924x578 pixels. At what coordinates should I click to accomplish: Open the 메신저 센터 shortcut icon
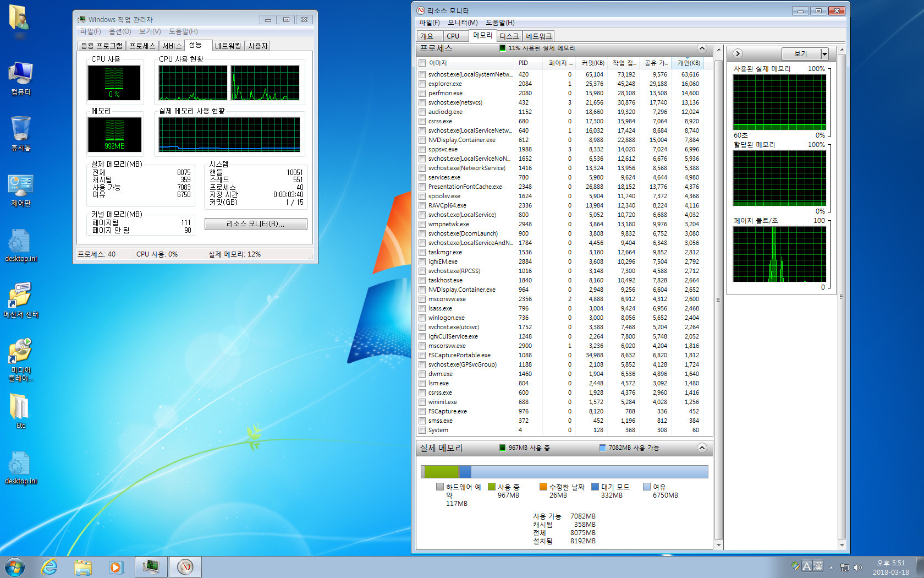pos(20,301)
